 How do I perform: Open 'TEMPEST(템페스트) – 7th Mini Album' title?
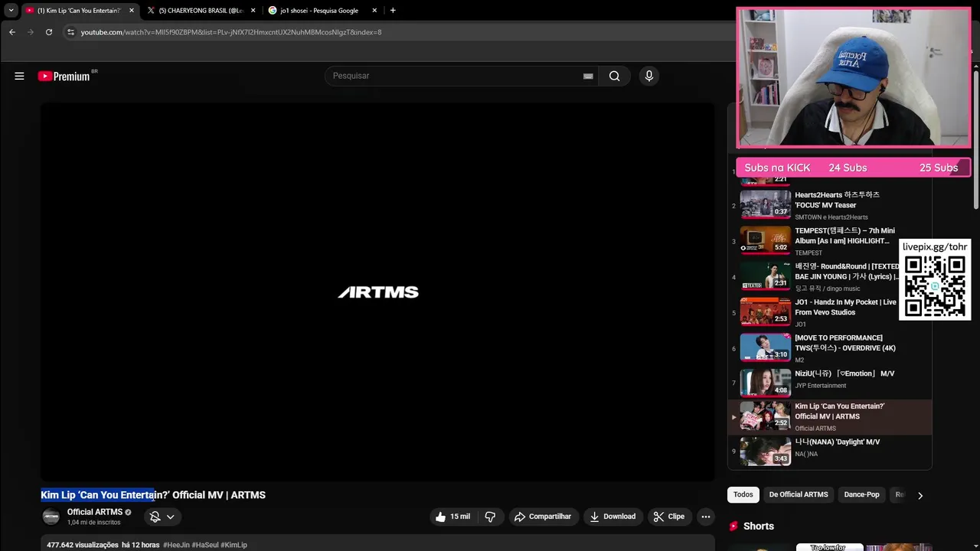844,236
